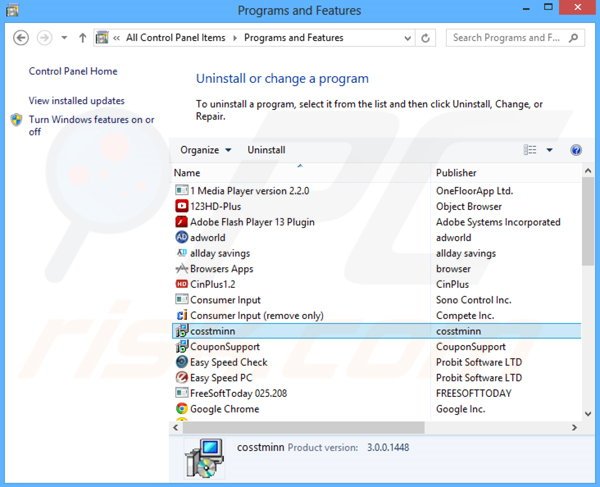Viewport: 600px width, 487px height.
Task: Select the Easy Speed Check icon
Action: (x=182, y=362)
